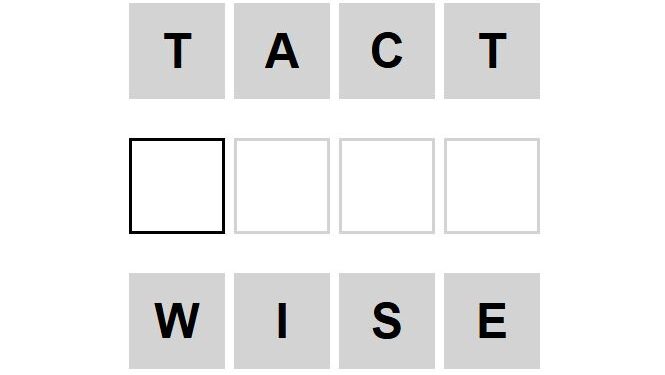Pick the final letter tile of WISE

coord(492,321)
